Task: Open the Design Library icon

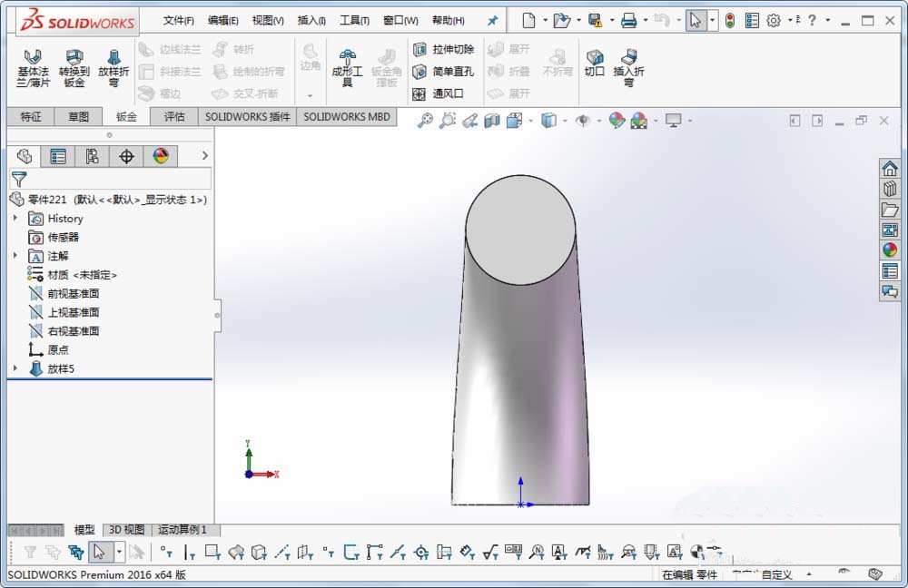Action: pyautogui.click(x=890, y=189)
